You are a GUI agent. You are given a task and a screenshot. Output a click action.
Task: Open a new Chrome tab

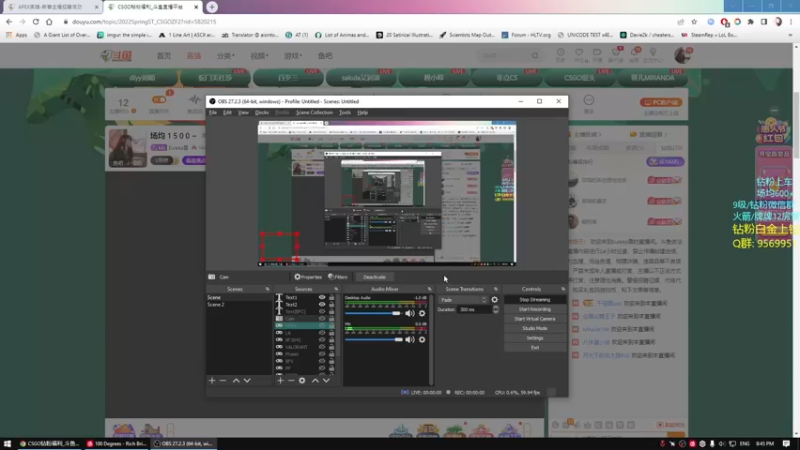click(212, 7)
